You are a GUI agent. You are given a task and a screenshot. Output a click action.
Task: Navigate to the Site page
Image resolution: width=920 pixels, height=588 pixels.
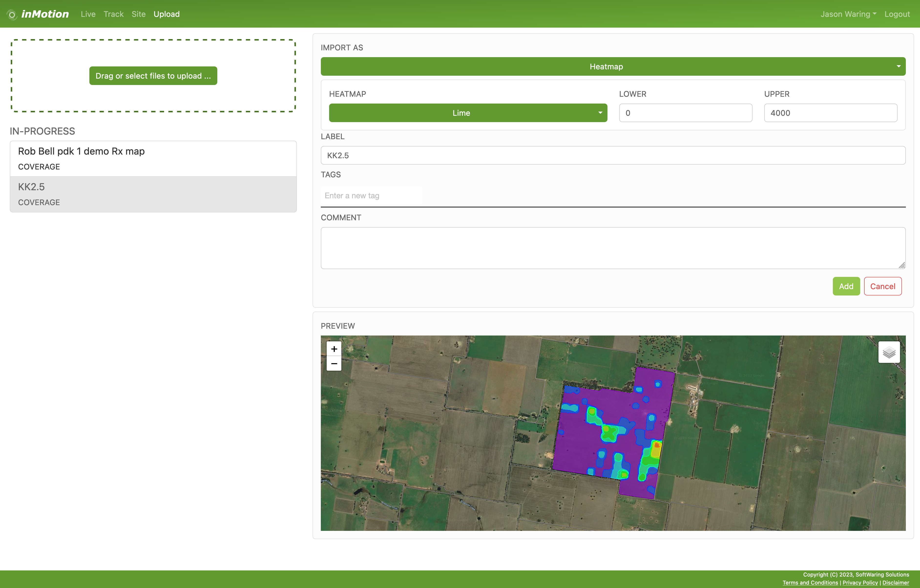(138, 14)
